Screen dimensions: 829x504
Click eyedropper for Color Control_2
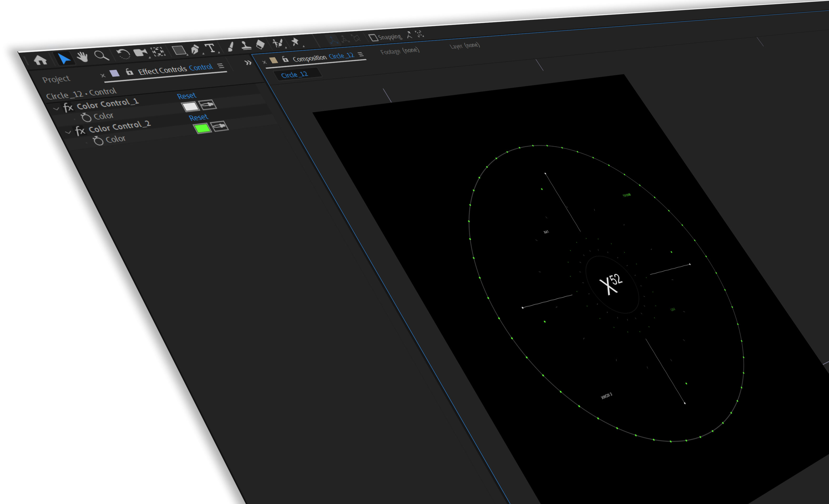point(220,126)
